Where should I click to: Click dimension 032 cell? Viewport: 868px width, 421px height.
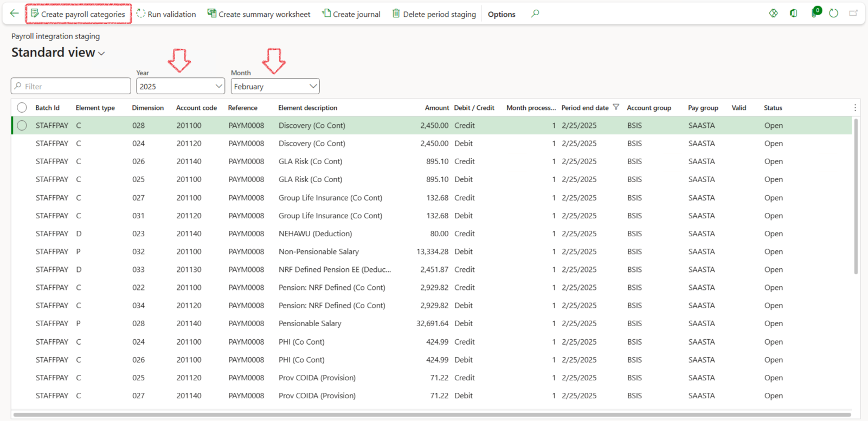[139, 251]
